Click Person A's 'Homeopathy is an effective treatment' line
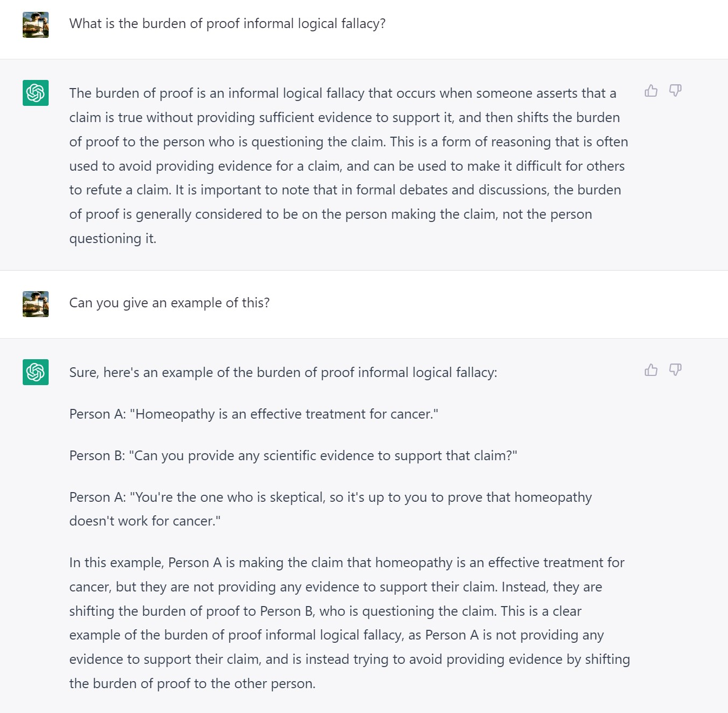 coord(253,414)
